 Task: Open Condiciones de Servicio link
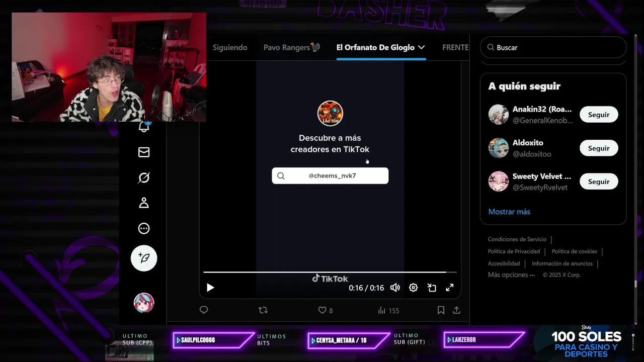pyautogui.click(x=517, y=239)
